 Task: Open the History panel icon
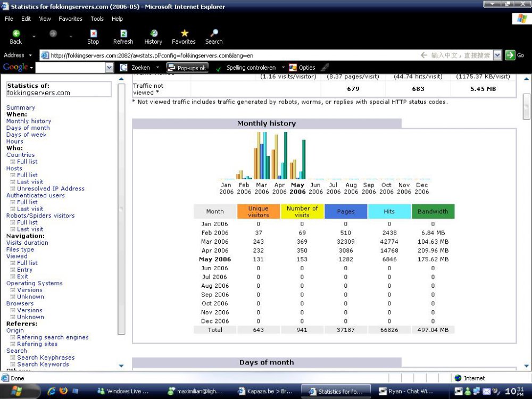(153, 34)
